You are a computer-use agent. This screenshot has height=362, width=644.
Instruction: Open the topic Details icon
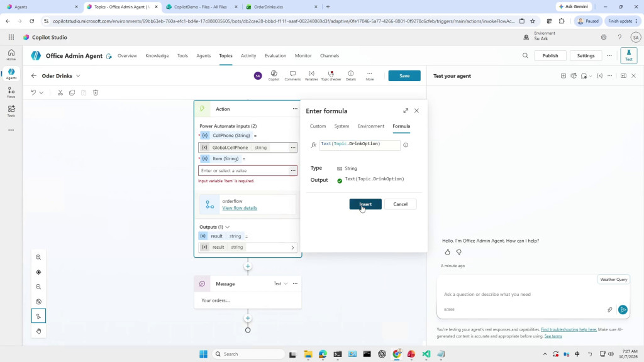pyautogui.click(x=351, y=75)
